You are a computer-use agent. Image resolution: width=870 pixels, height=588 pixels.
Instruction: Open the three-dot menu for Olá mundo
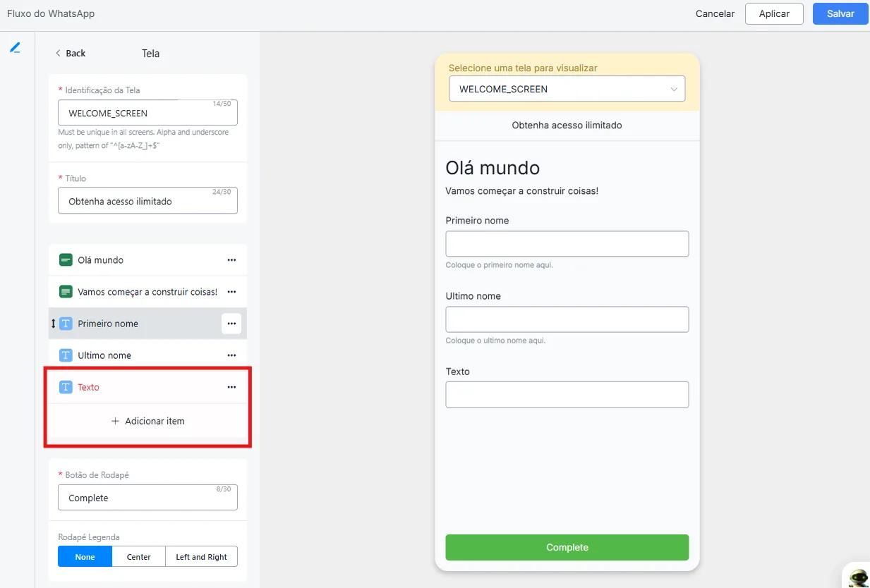(x=231, y=260)
